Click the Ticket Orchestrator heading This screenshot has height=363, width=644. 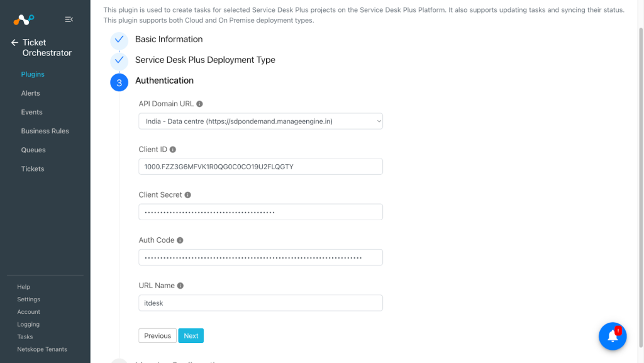[47, 48]
